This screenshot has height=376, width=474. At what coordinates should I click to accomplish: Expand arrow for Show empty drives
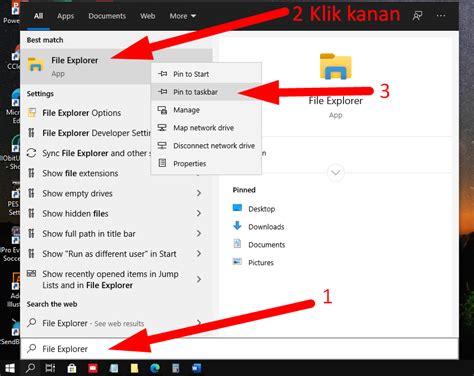pyautogui.click(x=199, y=193)
